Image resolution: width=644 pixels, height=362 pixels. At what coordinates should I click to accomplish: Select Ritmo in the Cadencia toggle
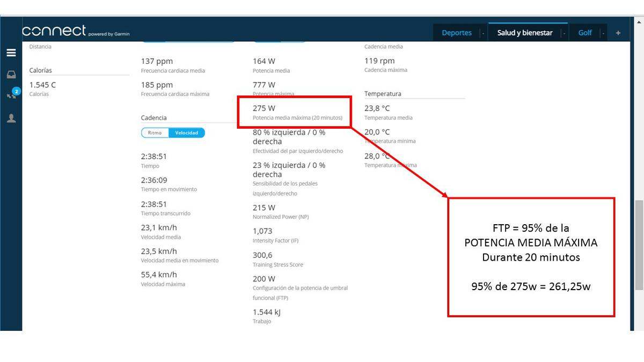point(155,133)
